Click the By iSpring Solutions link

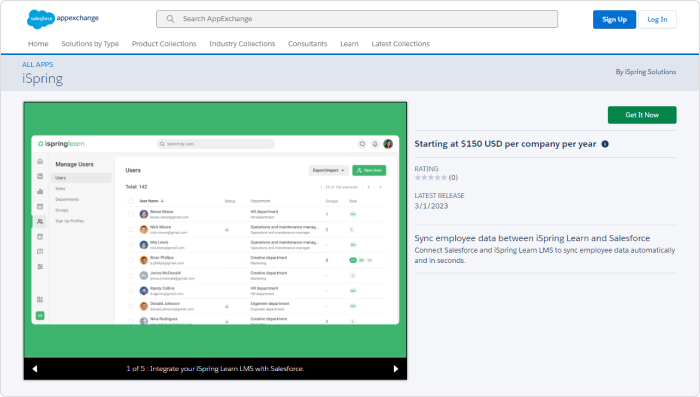click(646, 71)
